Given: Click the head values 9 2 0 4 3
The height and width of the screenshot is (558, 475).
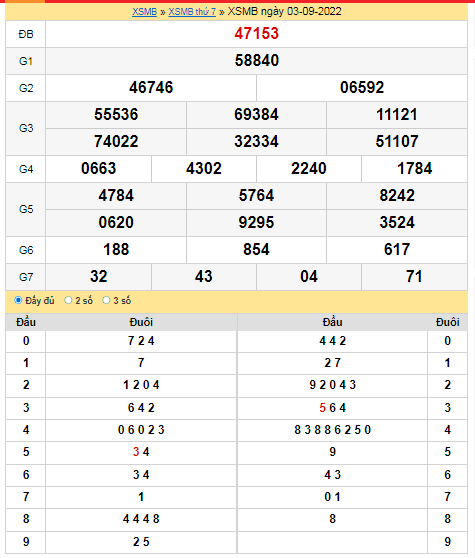Looking at the screenshot, I should point(332,385).
